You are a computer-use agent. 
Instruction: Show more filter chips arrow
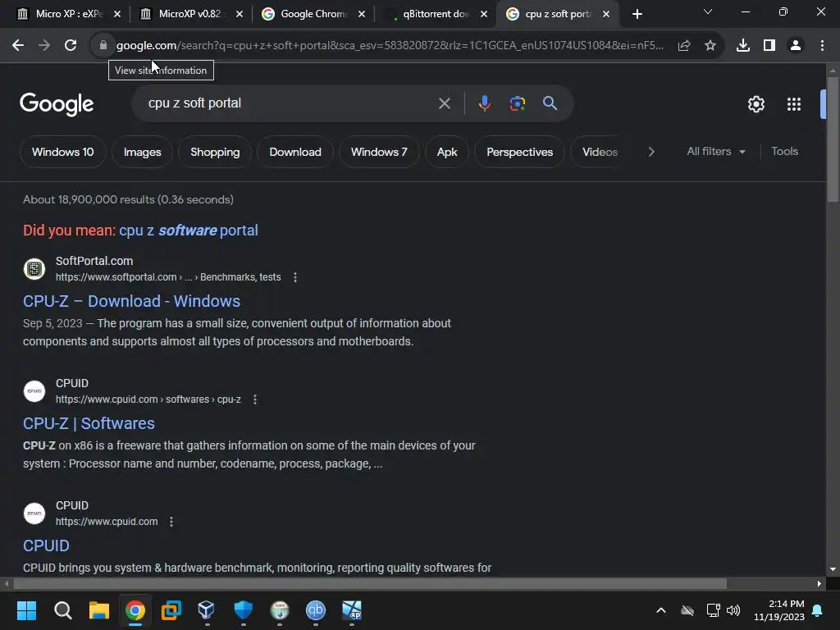[x=651, y=152]
